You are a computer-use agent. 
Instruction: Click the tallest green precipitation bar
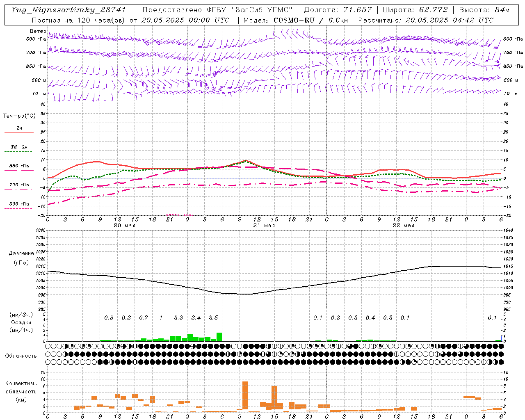pyautogui.click(x=219, y=337)
